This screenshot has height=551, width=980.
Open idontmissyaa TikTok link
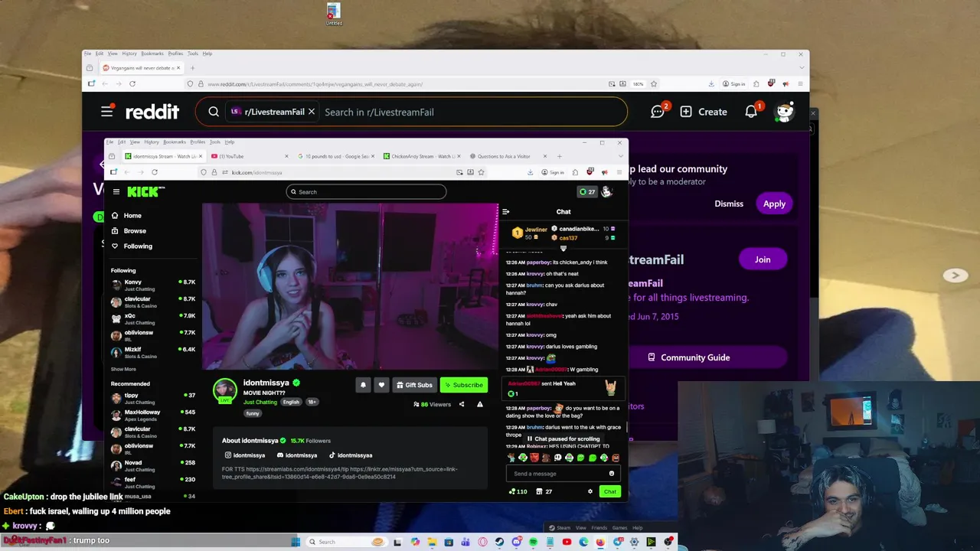351,455
